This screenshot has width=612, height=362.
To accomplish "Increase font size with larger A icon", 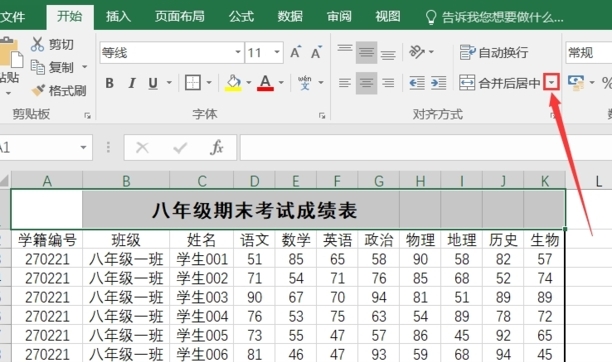I will (x=295, y=52).
